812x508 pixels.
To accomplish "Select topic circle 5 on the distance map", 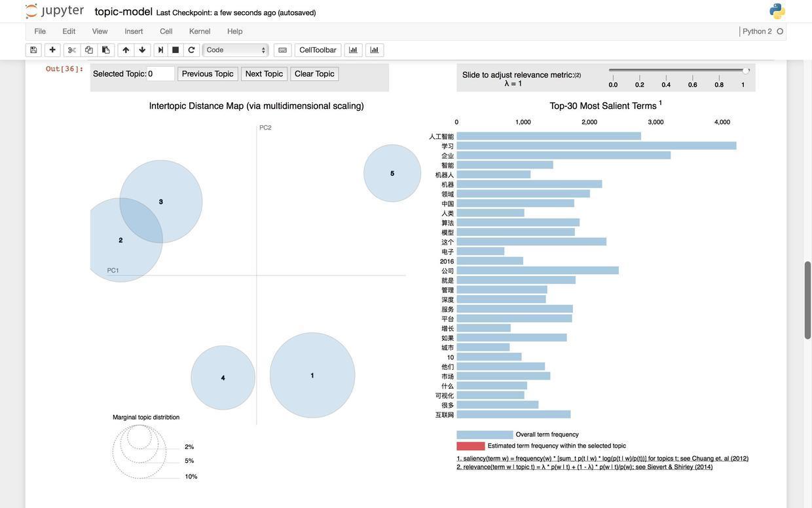I will 392,173.
